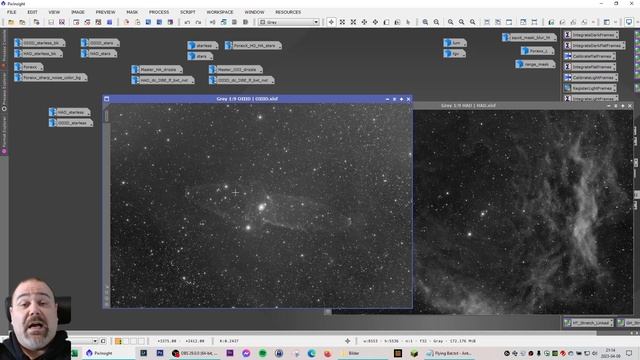Image resolution: width=640 pixels, height=360 pixels.
Task: Open the HT_Stretch_Linked process icon
Action: pos(589,323)
